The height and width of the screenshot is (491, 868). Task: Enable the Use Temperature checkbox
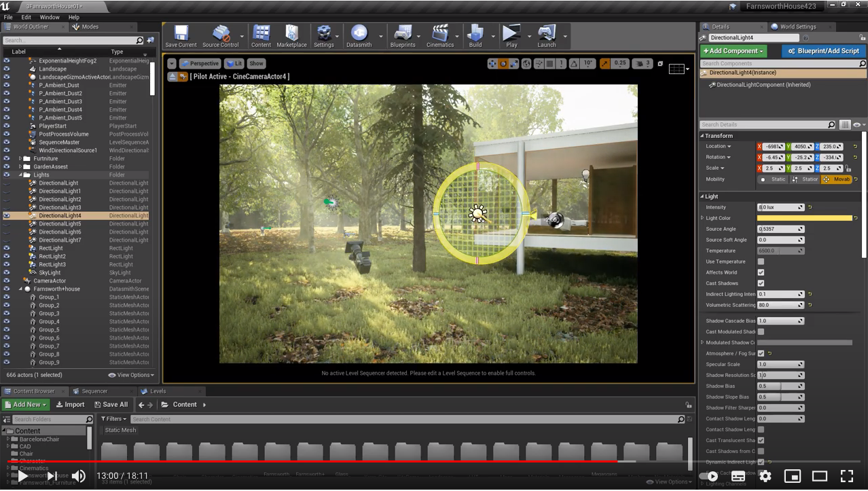(761, 261)
